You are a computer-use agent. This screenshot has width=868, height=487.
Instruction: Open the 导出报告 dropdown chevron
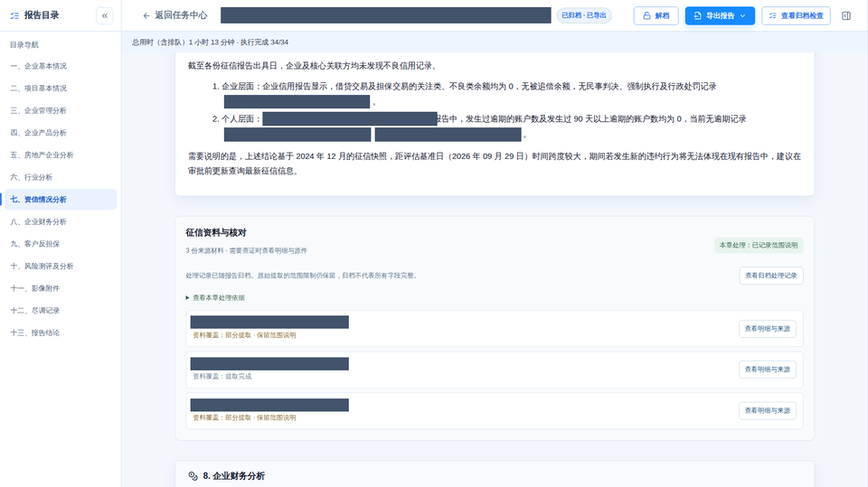pos(743,15)
